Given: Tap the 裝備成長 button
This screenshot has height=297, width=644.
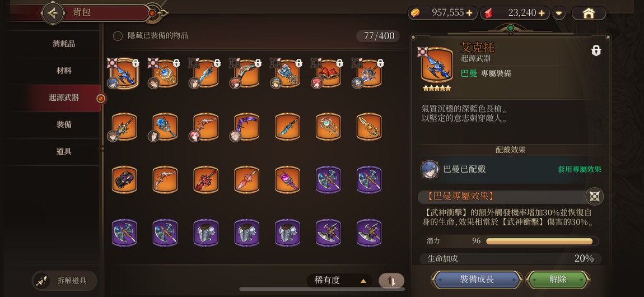Looking at the screenshot, I should [477, 280].
